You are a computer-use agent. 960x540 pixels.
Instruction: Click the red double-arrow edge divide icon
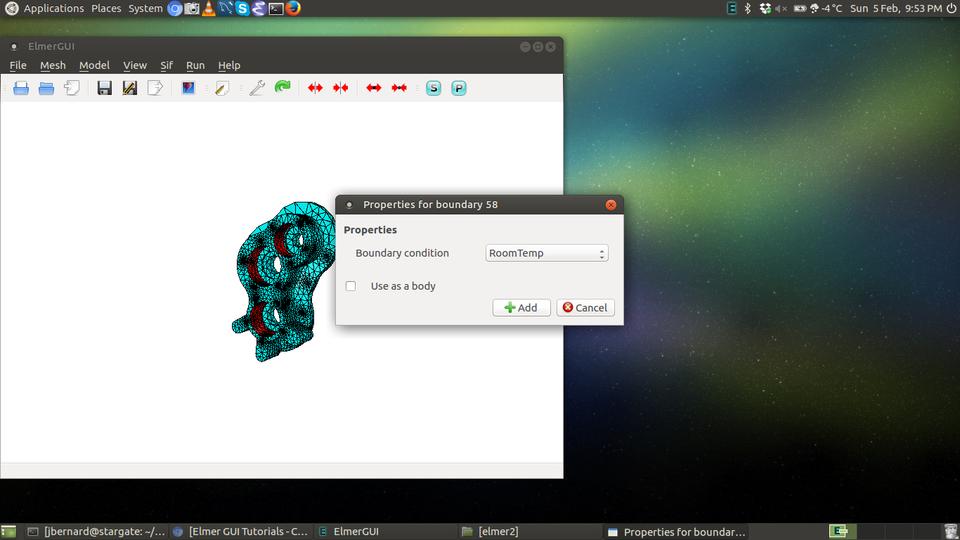click(373, 88)
